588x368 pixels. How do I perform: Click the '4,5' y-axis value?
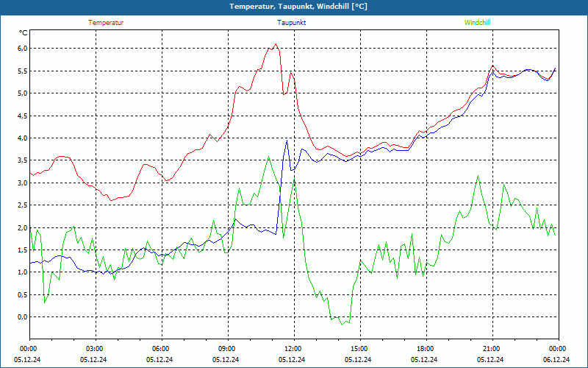pyautogui.click(x=23, y=116)
